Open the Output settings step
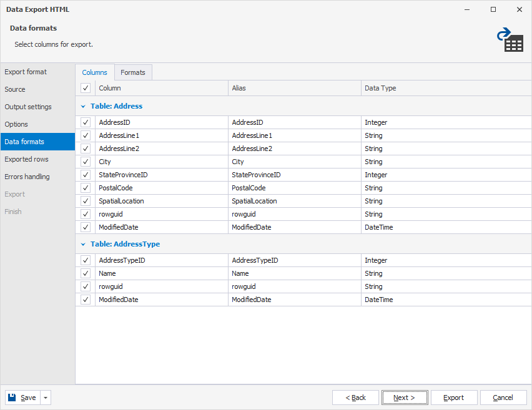532x410 pixels. pyautogui.click(x=37, y=107)
